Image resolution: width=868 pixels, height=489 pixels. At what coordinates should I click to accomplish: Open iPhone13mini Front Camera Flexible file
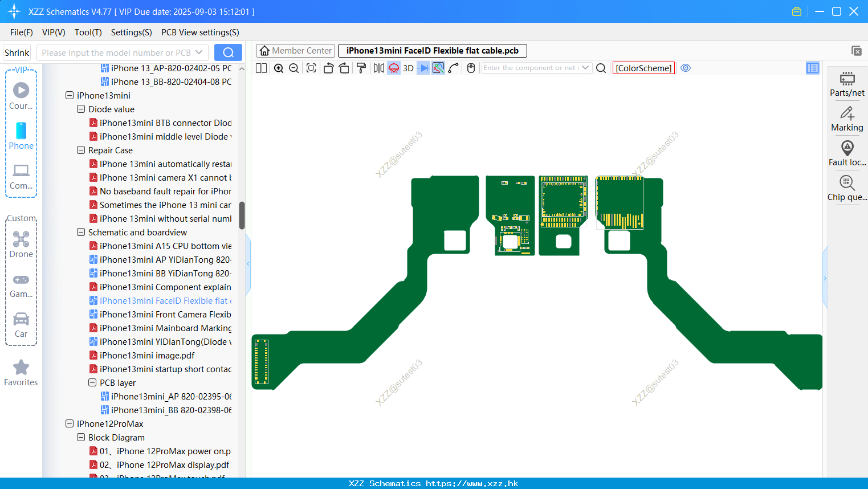click(161, 315)
